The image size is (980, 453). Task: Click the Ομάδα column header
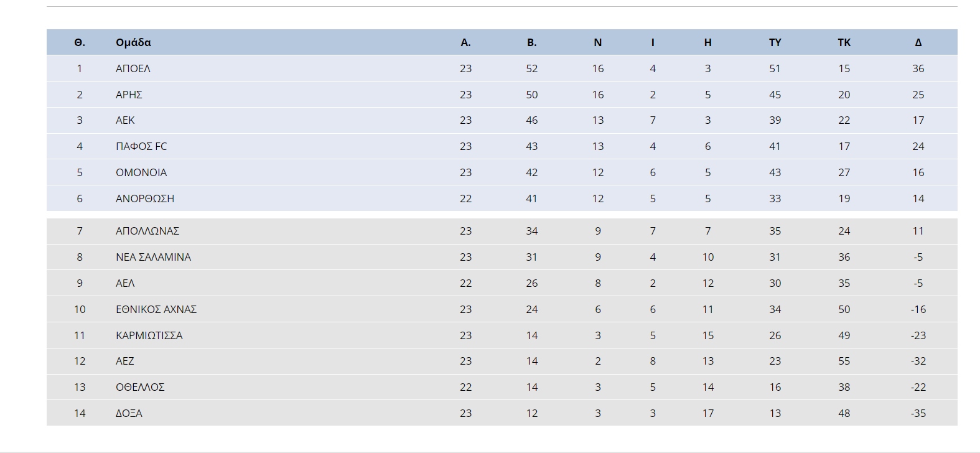click(133, 42)
